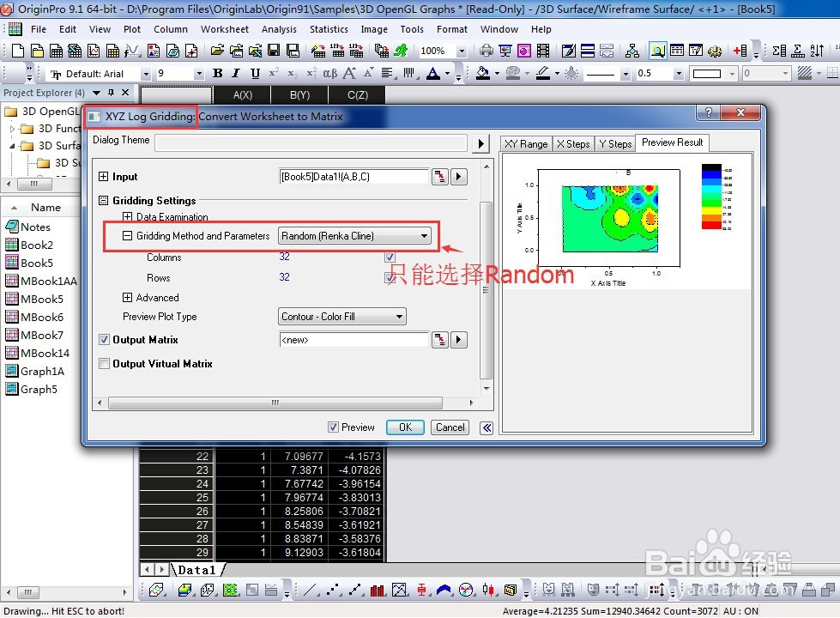The image size is (840, 618).
Task: Click the Fill Color paint bucket icon
Action: [483, 74]
